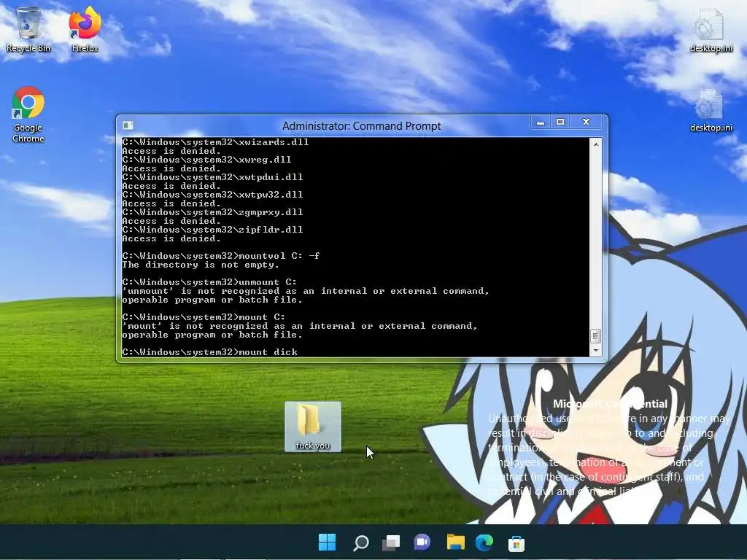Click the 'mount dick' command input line

coord(209,352)
